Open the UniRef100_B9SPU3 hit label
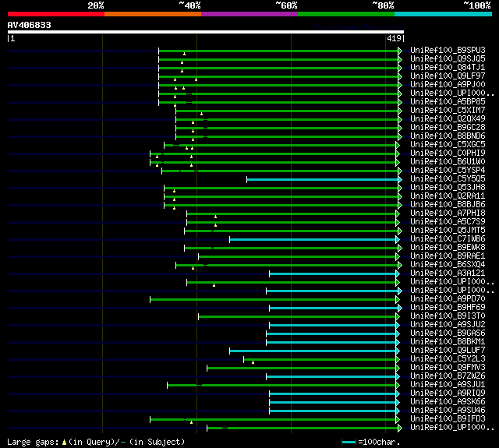 click(448, 50)
